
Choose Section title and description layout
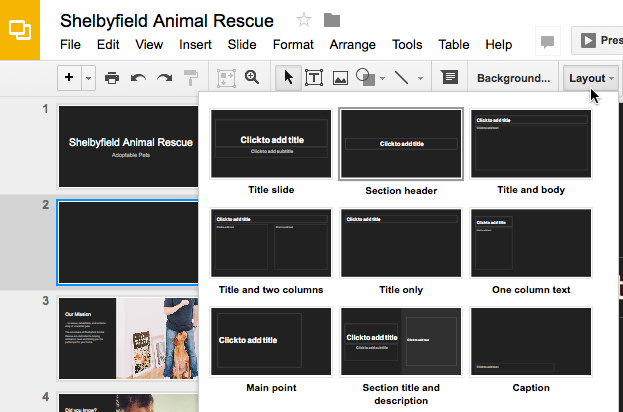click(x=401, y=341)
